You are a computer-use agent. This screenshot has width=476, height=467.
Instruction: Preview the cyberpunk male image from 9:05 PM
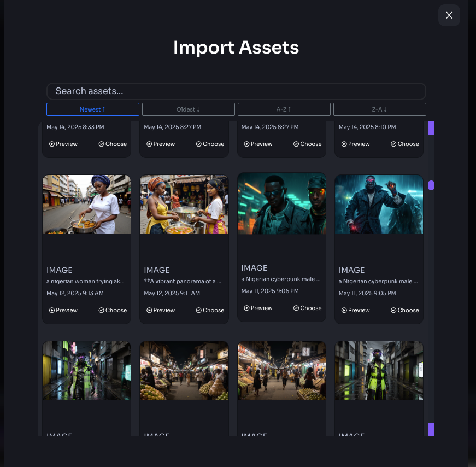click(355, 310)
